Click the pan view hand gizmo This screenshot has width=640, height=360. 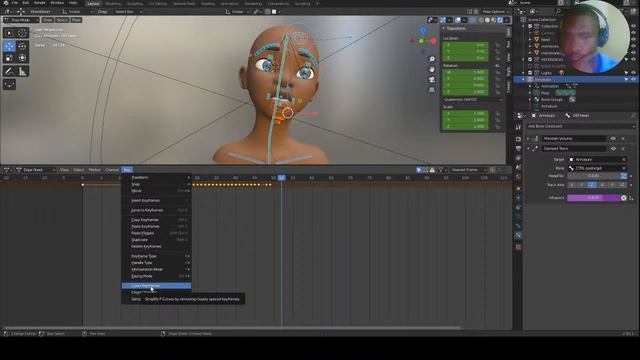point(432,69)
